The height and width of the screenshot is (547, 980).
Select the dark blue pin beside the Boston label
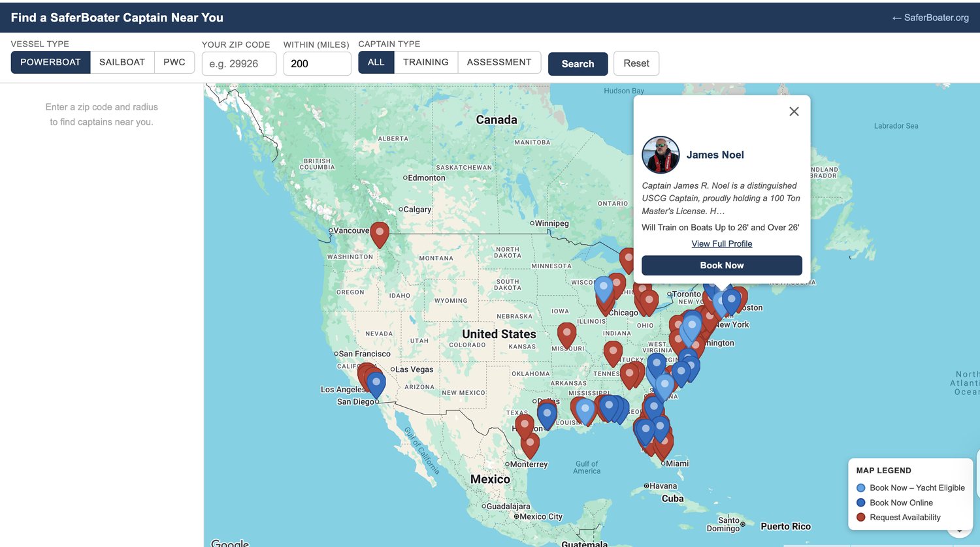[x=732, y=302]
